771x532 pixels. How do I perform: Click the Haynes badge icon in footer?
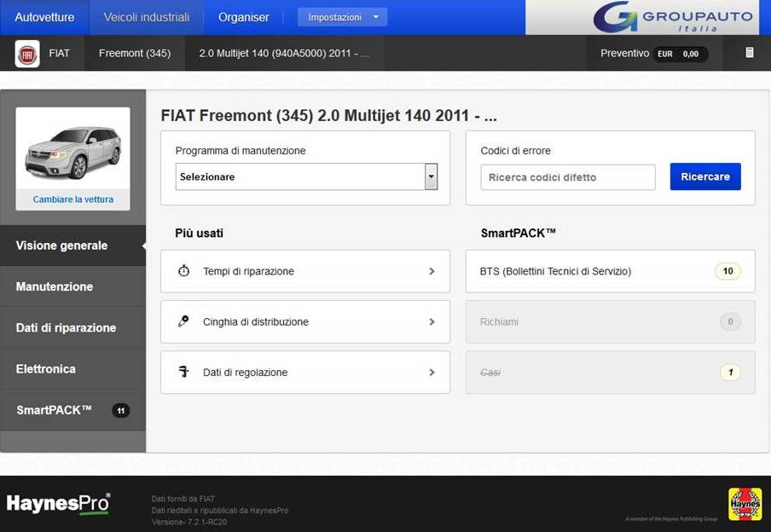[745, 504]
